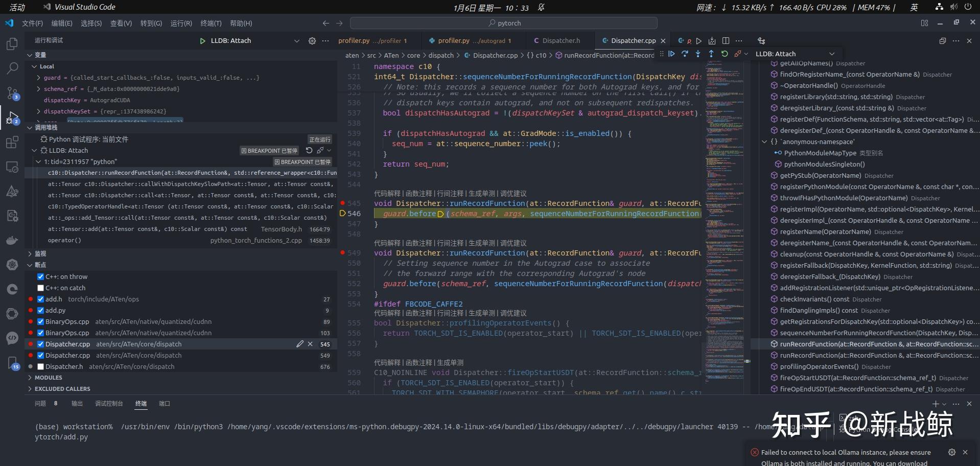Viewport: 980px width, 466px height.
Task: Continue execution in the debug toolbar
Action: (x=671, y=54)
